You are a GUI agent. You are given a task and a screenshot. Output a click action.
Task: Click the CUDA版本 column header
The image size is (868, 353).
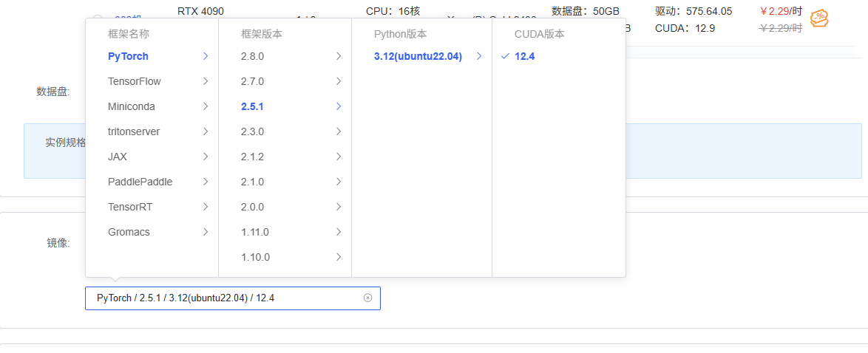[x=539, y=34]
